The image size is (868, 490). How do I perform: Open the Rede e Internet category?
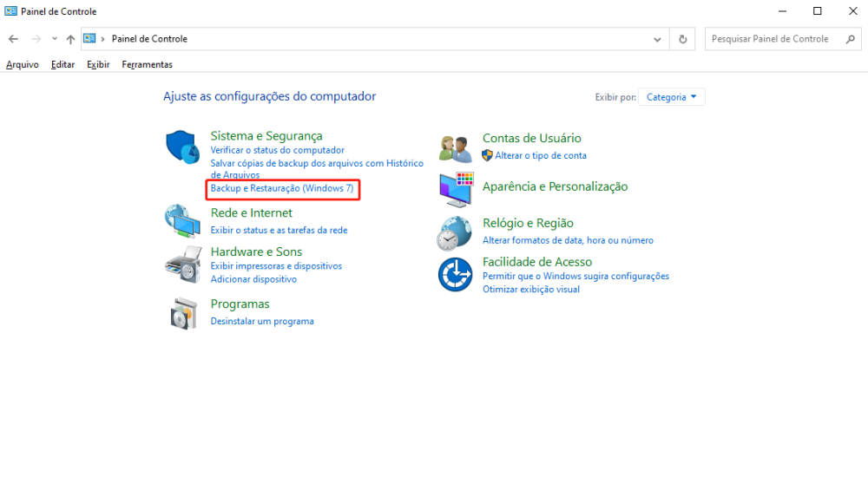(252, 213)
